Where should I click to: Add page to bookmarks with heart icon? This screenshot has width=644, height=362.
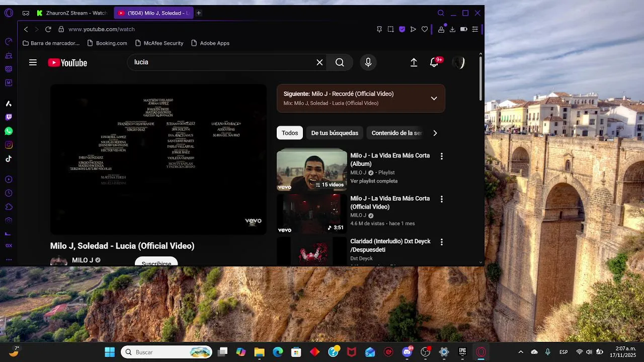coord(425,29)
